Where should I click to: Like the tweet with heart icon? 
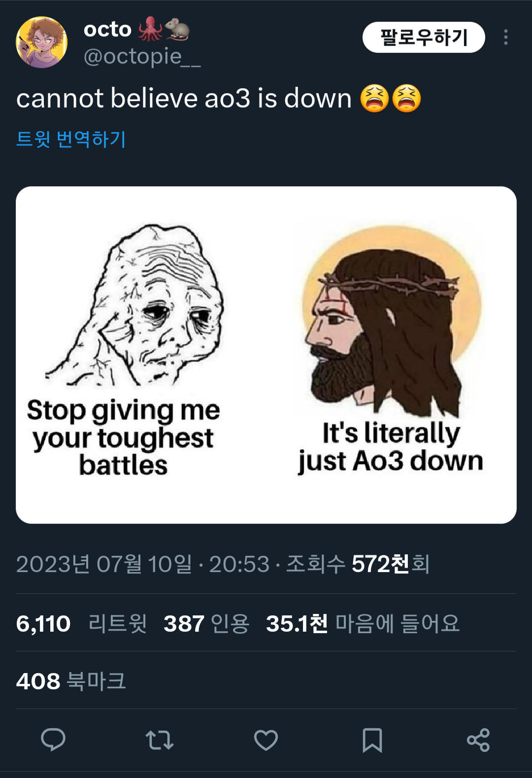266,740
